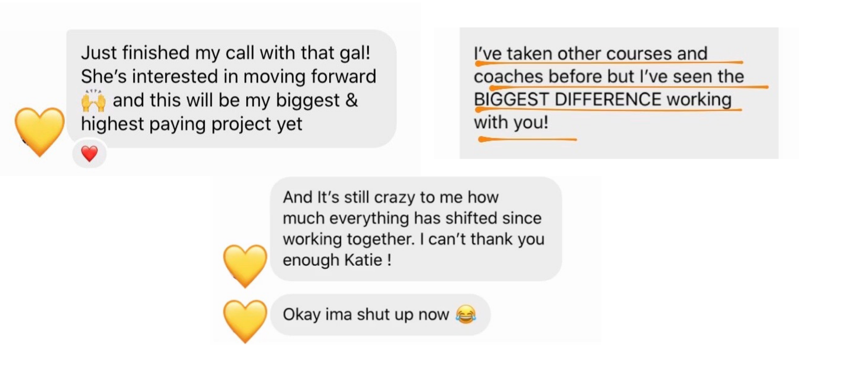Click the words "BIGGEST DIFFERENCE"
Viewport: 868px width, 371px height.
point(568,99)
